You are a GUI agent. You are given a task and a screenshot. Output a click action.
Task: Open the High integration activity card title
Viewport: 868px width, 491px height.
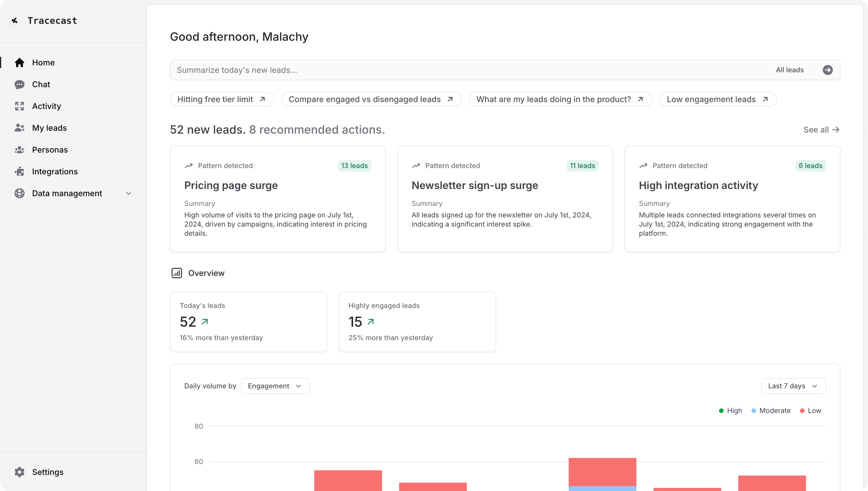coord(698,185)
